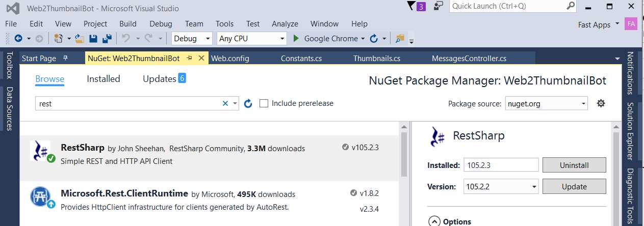Switch to the Thumbnails.cs tab
The width and height of the screenshot is (644, 226).
[x=377, y=58]
